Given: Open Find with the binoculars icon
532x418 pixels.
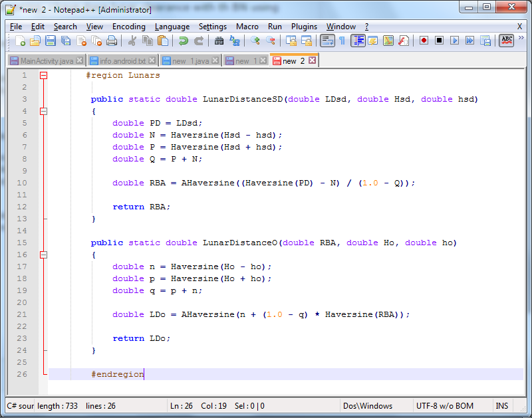Looking at the screenshot, I should tap(219, 41).
